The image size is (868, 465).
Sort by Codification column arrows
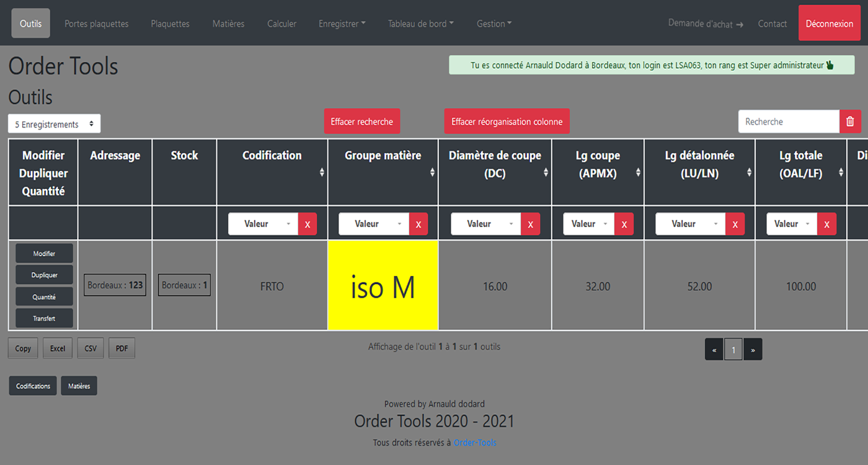click(x=322, y=172)
